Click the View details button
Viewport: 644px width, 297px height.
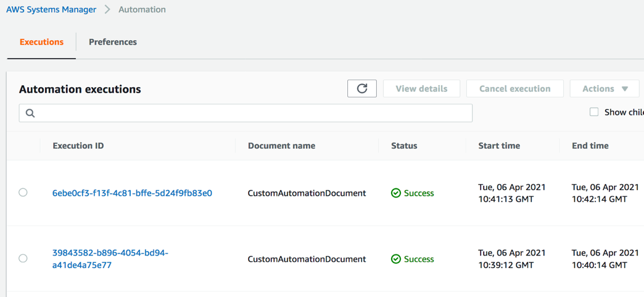pos(421,88)
